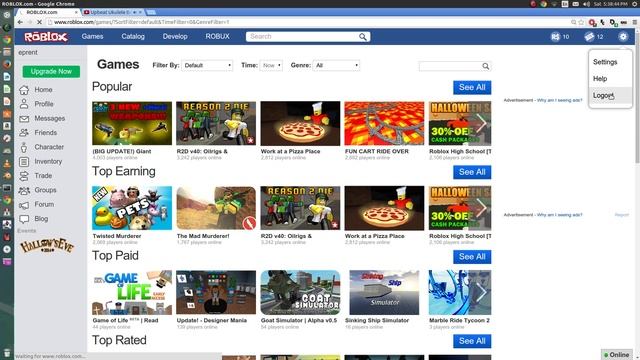
Task: Click See All for Top Paid
Action: pos(472,257)
